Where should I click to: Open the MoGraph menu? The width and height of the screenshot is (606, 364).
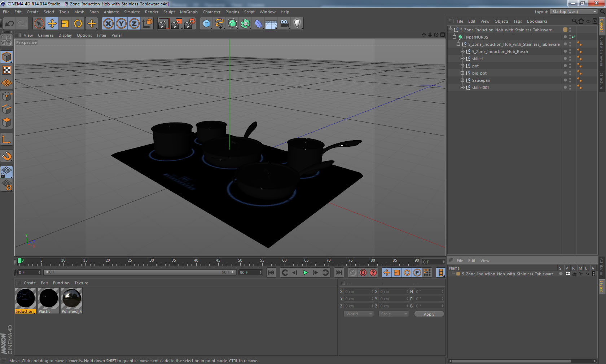[x=189, y=12]
